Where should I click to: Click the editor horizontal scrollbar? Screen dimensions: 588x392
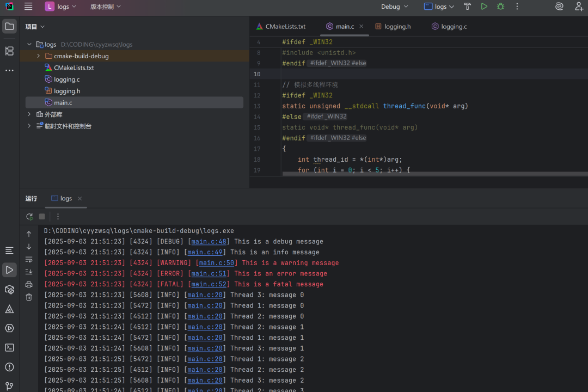pyautogui.click(x=435, y=174)
